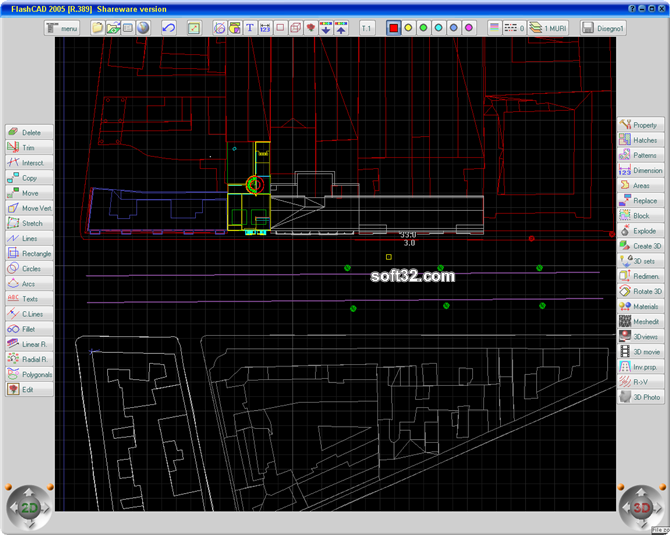Activate the Fillet tool
Viewport: 670px width, 535px height.
(x=29, y=329)
